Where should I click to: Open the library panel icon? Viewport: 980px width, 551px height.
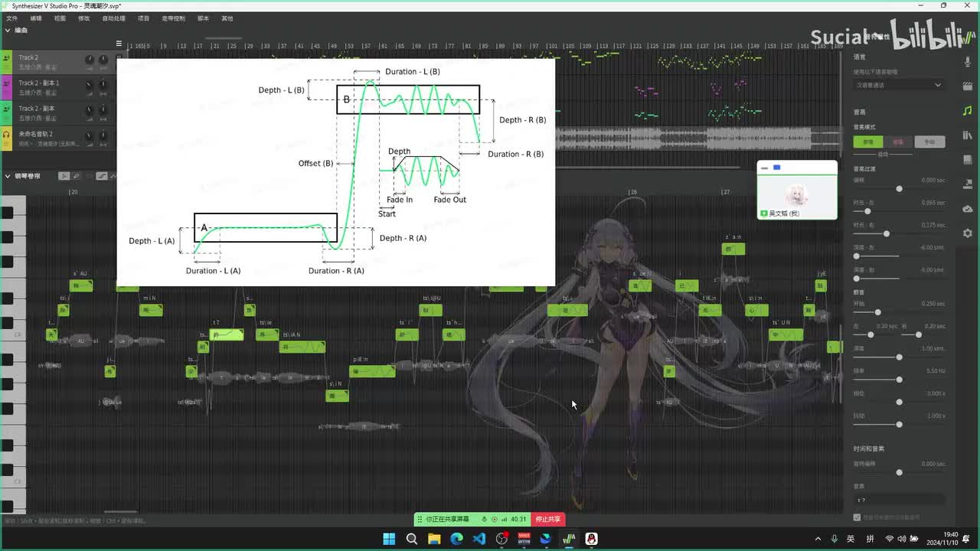point(968,135)
